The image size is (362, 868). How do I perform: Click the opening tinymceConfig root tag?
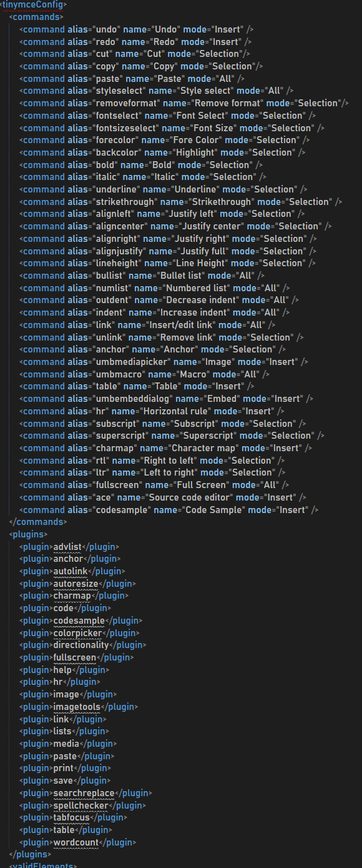34,4
